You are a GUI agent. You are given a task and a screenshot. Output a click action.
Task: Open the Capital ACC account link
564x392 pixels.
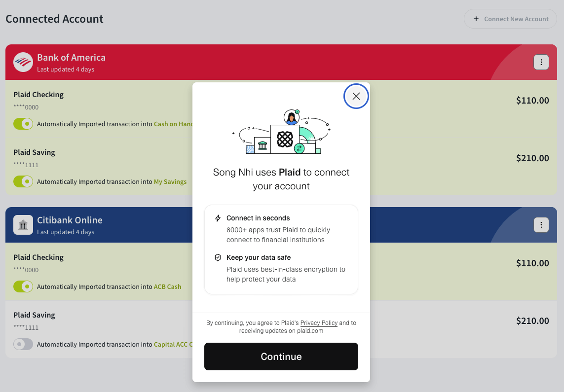tap(173, 344)
